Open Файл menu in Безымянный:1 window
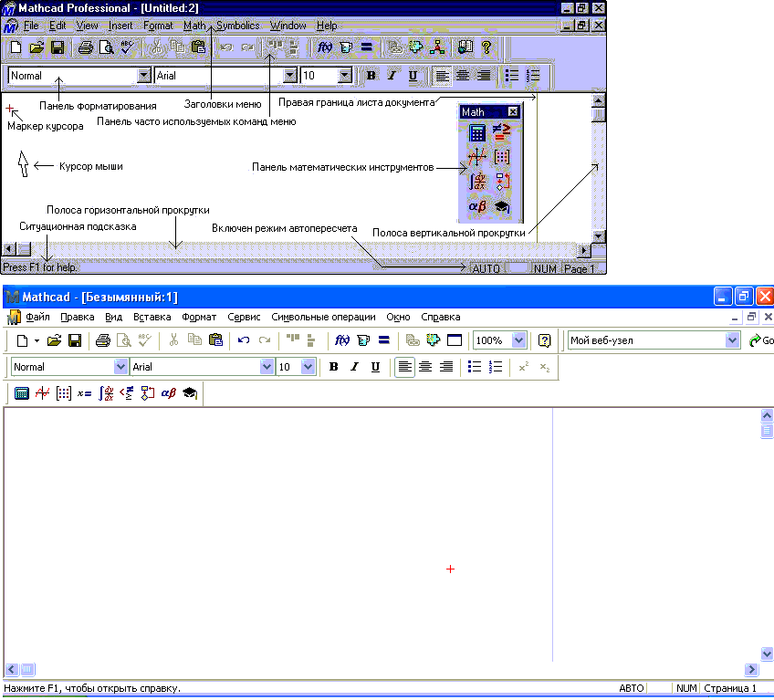The height and width of the screenshot is (700, 774). click(x=37, y=317)
